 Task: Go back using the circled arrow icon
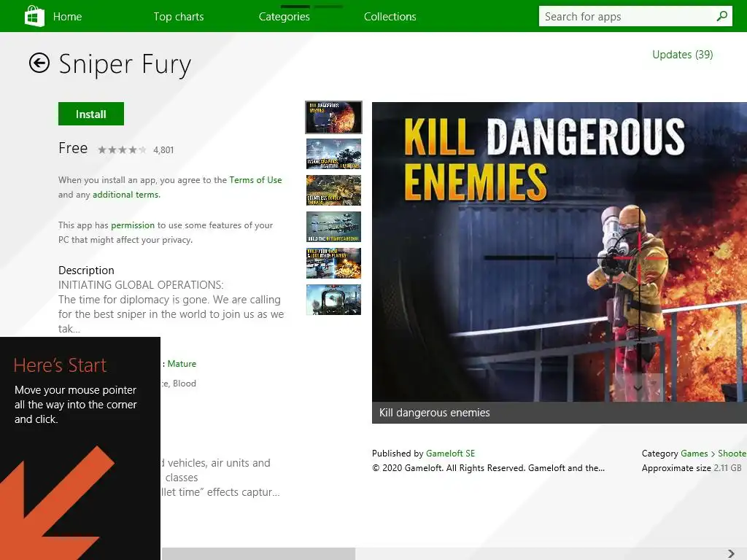tap(39, 63)
